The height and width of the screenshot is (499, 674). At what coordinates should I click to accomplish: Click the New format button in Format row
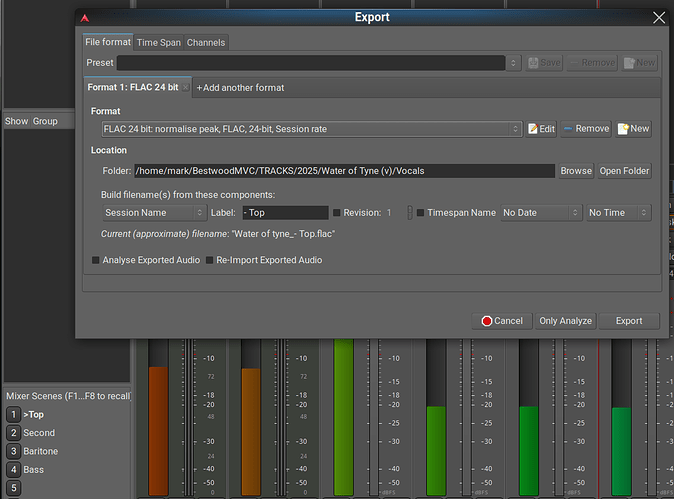[634, 129]
